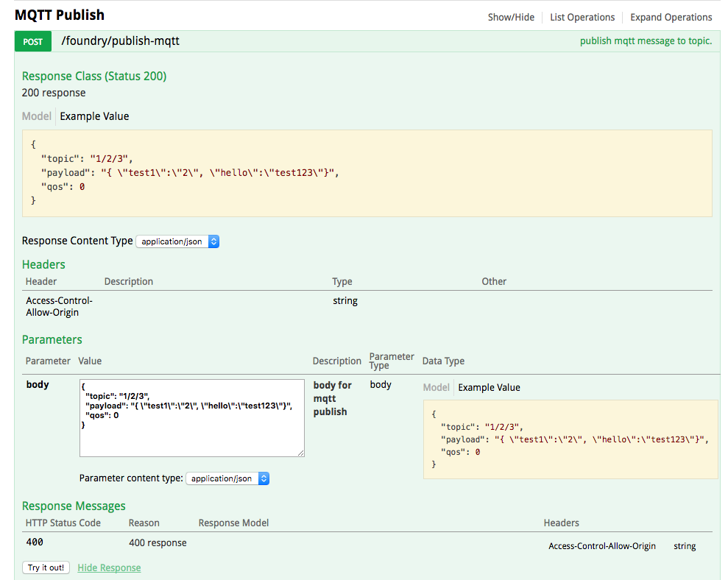The height and width of the screenshot is (580, 728).
Task: Open Response Content Type dropdown
Action: 177,241
